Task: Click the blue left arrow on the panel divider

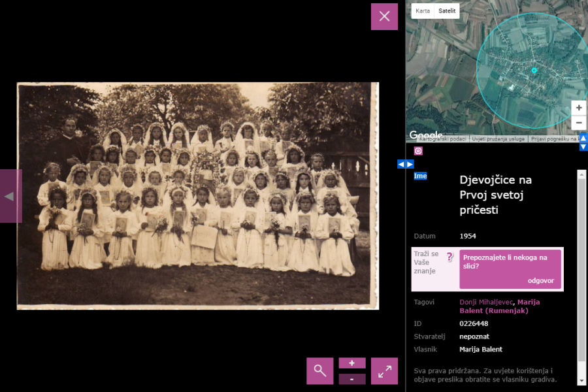Action: 401,164
